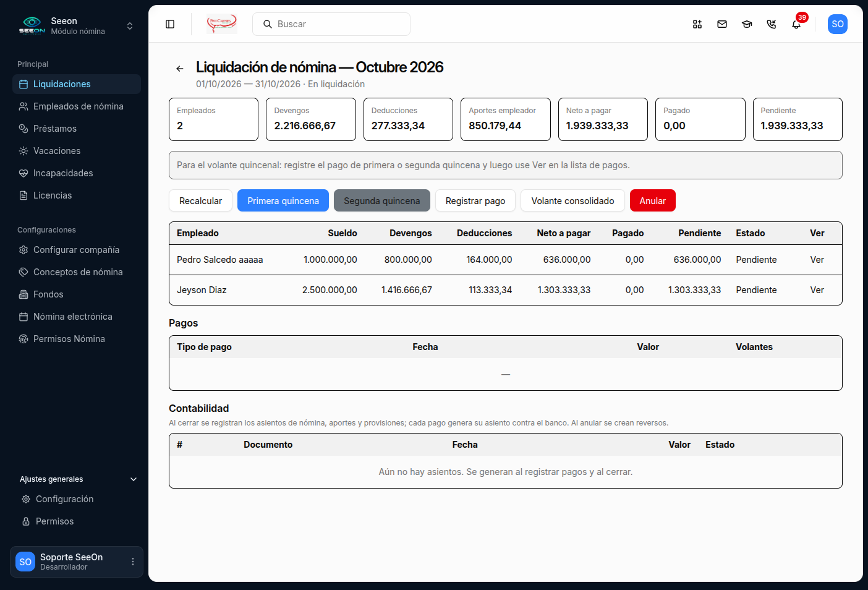Open Soporte SeeOn options menu
The height and width of the screenshot is (590, 868).
pyautogui.click(x=133, y=562)
